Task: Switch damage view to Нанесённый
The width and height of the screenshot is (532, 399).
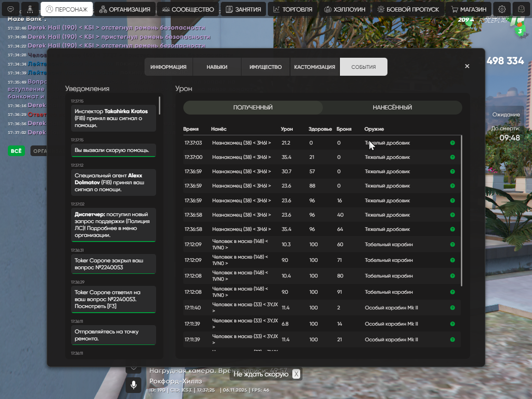Action: [392, 108]
